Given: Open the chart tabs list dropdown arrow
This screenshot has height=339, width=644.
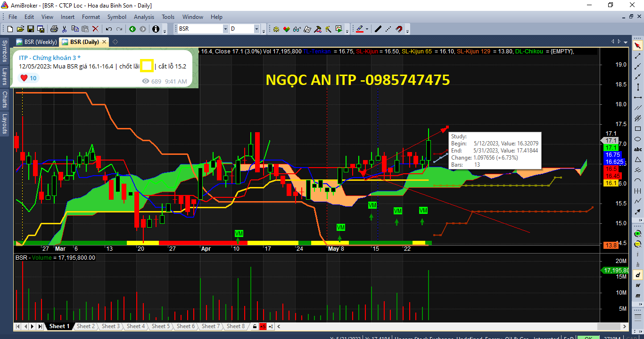Looking at the screenshot, I should click(627, 42).
